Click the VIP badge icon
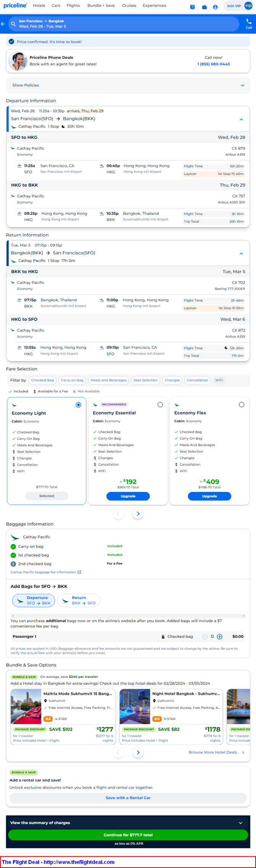The image size is (256, 868). pos(248,6)
